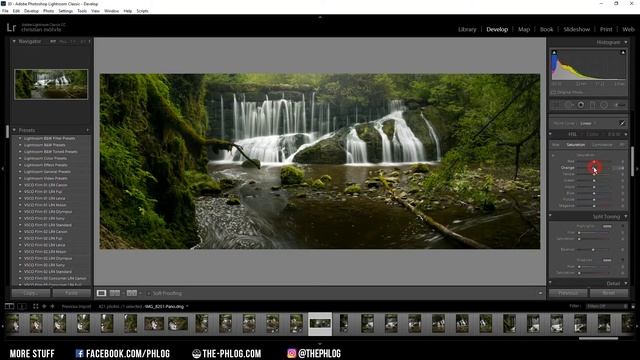Toggle the filmstrip filter switch
The width and height of the screenshot is (640, 360).
coord(633,306)
